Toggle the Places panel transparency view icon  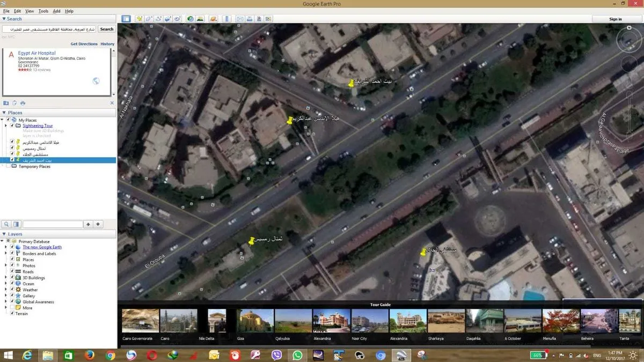click(17, 224)
